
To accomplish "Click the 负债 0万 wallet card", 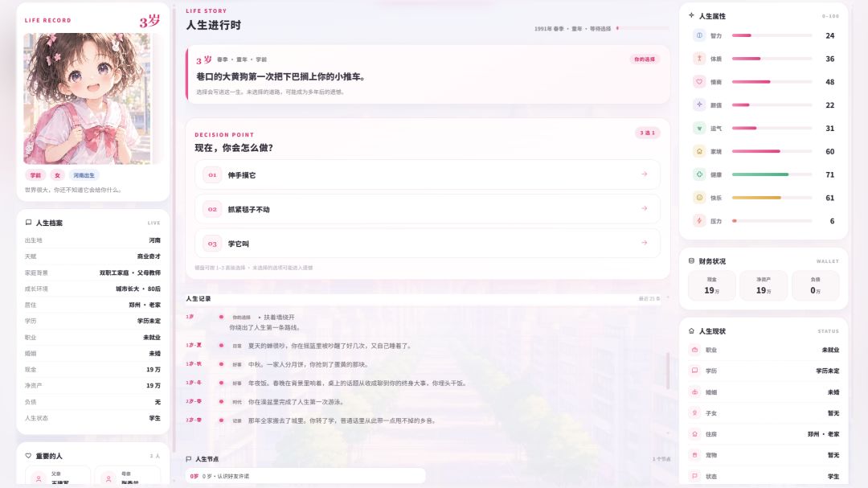I will pyautogui.click(x=816, y=286).
